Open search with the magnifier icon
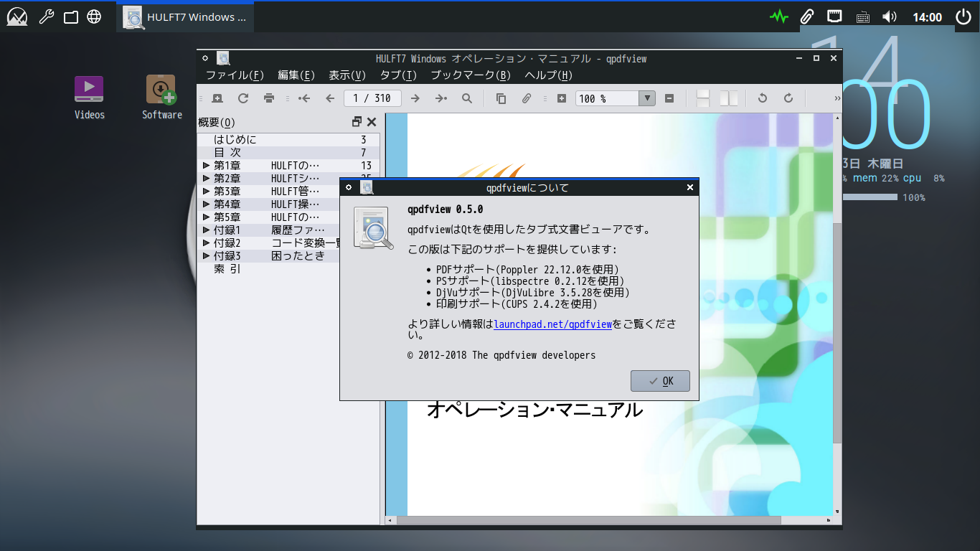The image size is (980, 551). point(467,98)
